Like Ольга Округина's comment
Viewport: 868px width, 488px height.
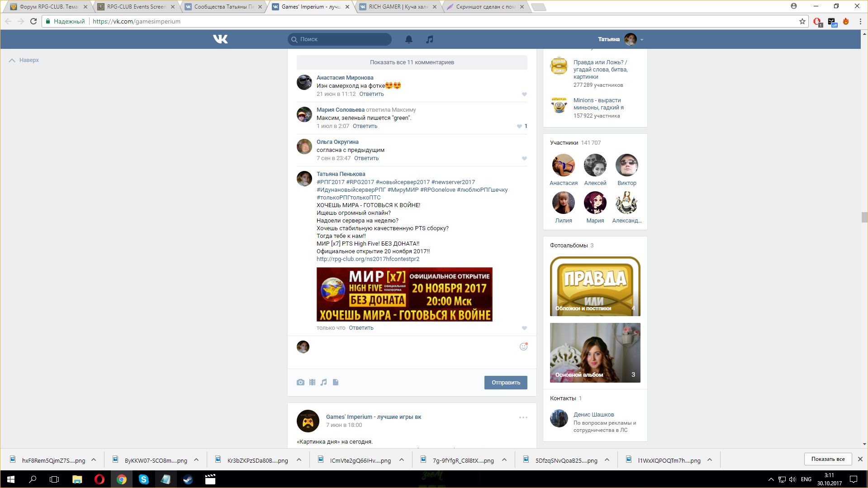524,158
